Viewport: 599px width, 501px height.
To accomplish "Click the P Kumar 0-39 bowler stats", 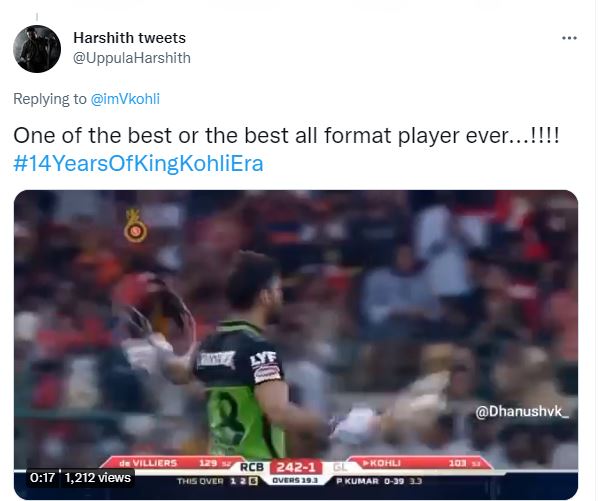I will [379, 481].
